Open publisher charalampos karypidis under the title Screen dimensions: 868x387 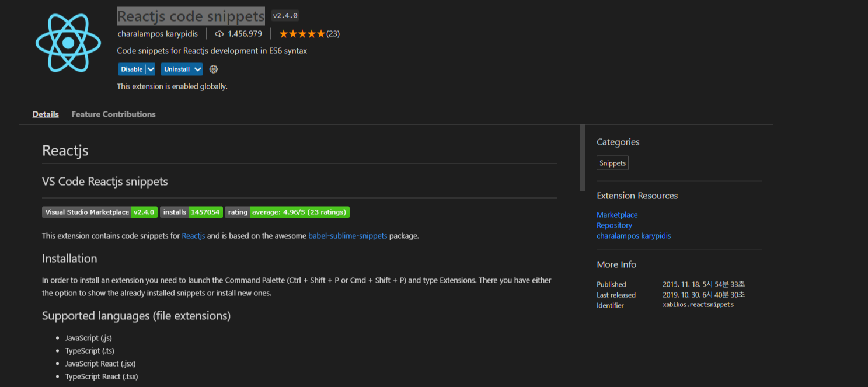158,34
